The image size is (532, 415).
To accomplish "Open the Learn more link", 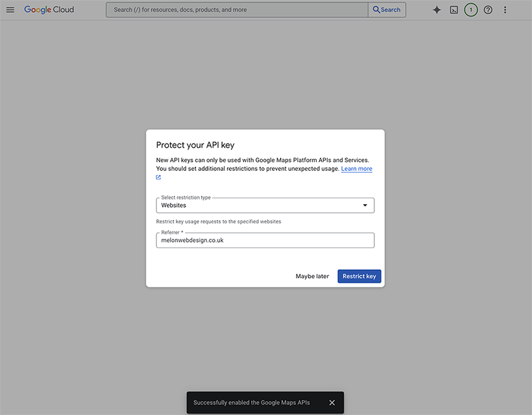I will pyautogui.click(x=356, y=169).
